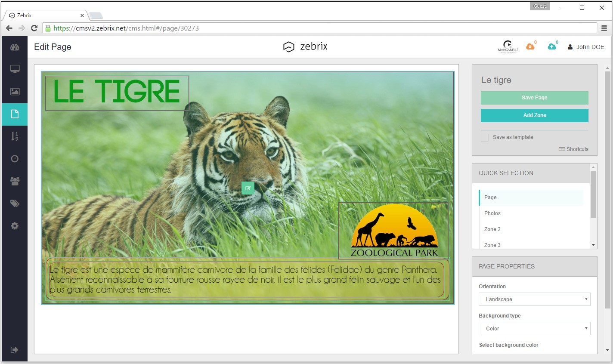Click the logout icon at sidebar bottom
Viewport: 613px width, 364px height.
point(14,349)
